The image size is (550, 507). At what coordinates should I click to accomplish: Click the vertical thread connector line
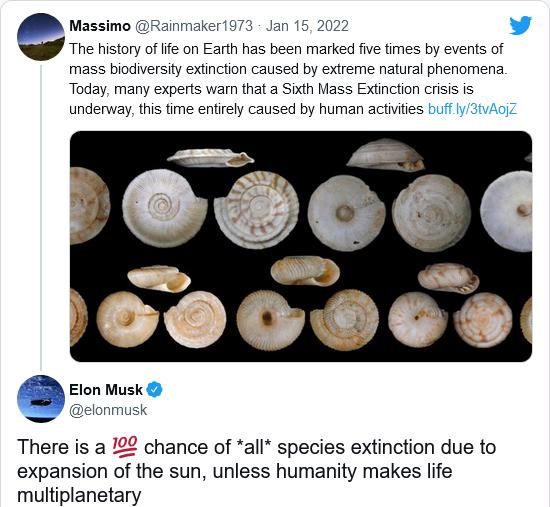41,218
